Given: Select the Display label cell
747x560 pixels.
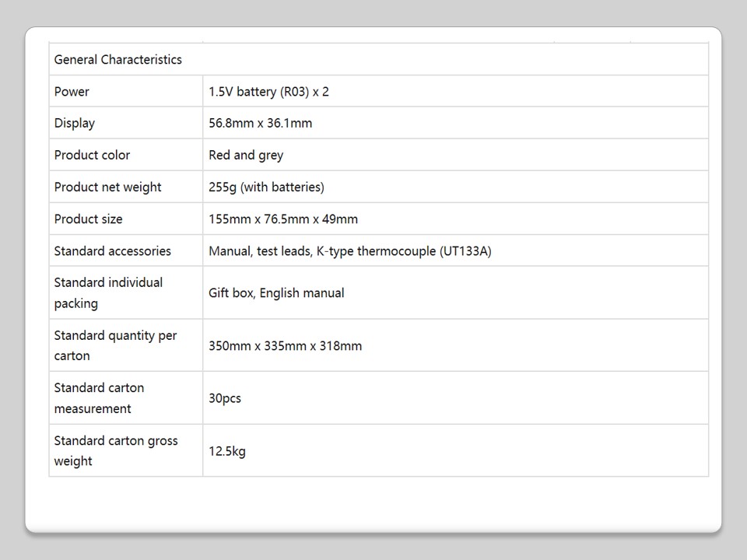Looking at the screenshot, I should (x=75, y=123).
